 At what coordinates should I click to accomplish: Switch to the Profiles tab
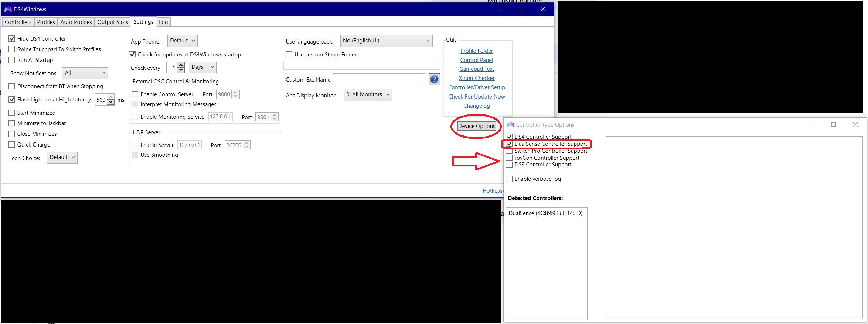point(46,22)
